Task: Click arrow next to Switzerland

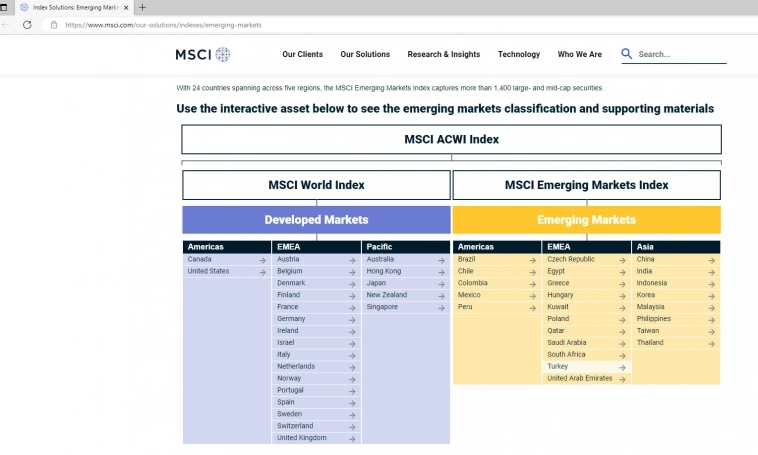Action: click(352, 427)
